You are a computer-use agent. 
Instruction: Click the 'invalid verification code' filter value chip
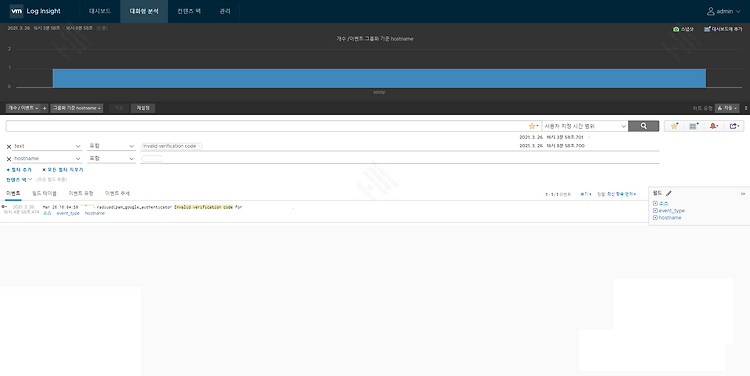171,146
